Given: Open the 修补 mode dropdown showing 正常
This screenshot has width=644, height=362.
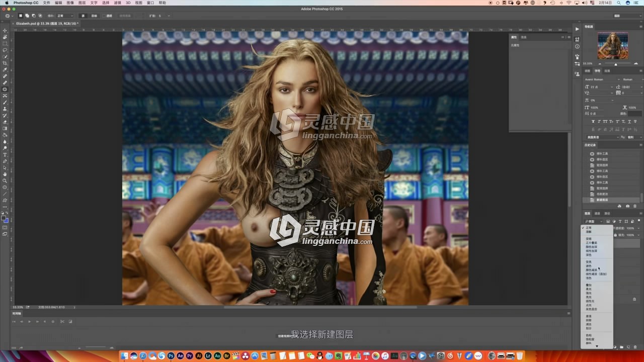Looking at the screenshot, I should pyautogui.click(x=65, y=16).
